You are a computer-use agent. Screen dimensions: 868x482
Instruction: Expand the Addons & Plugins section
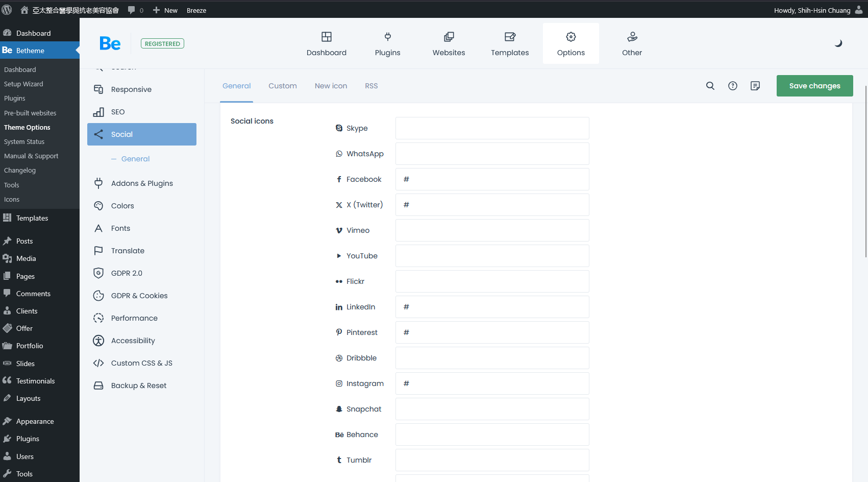pos(142,183)
